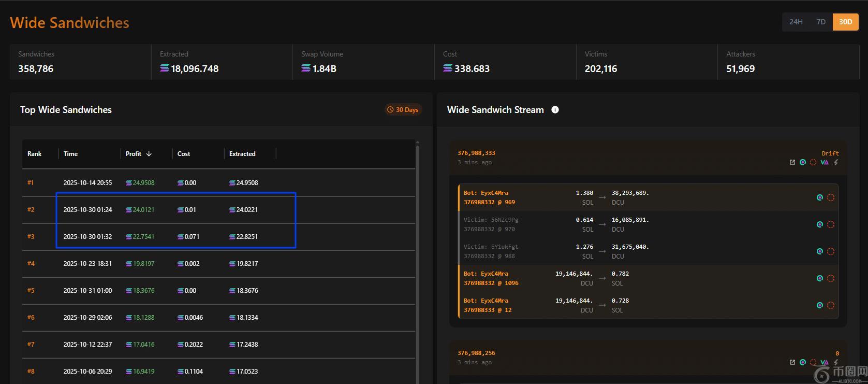Click red dashed circle icon in slot 376,988,333 header
Screen dimensions: 868x384
[813, 162]
